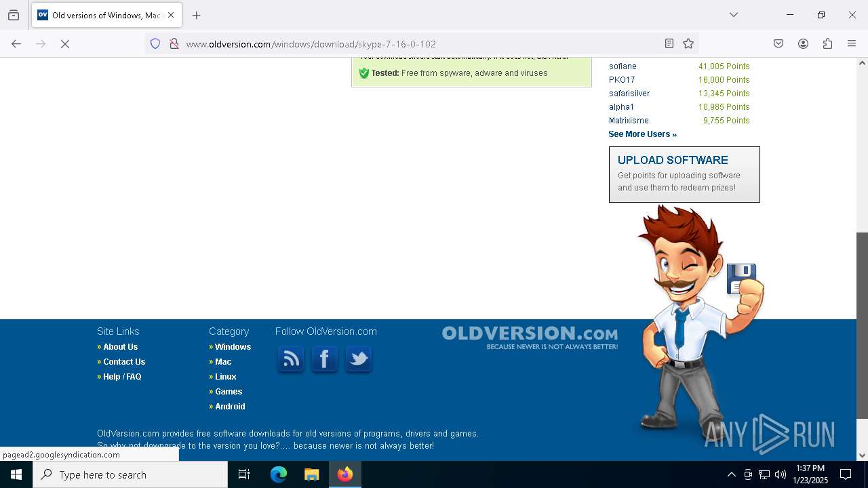868x488 pixels.
Task: Open Upload Software box
Action: [684, 174]
